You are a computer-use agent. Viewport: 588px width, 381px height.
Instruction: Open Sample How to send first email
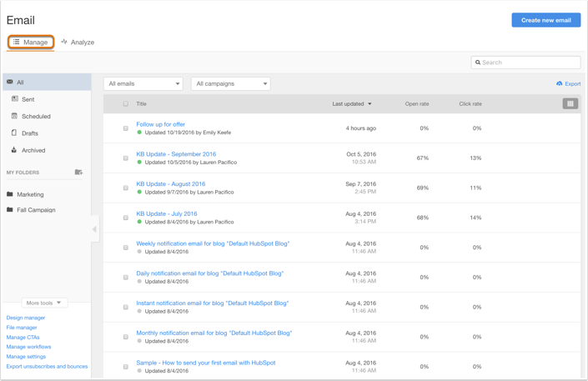coord(206,363)
